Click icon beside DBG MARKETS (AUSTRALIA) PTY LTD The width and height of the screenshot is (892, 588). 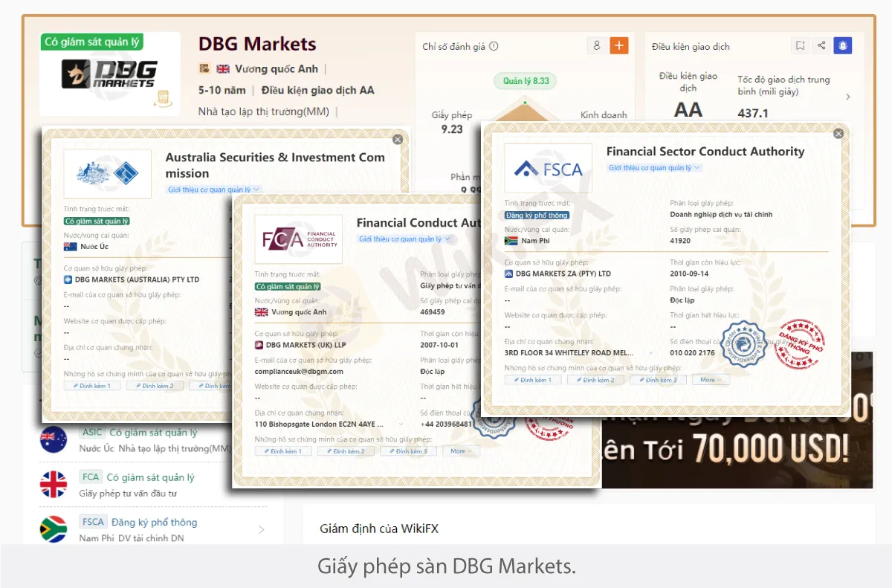(68, 280)
